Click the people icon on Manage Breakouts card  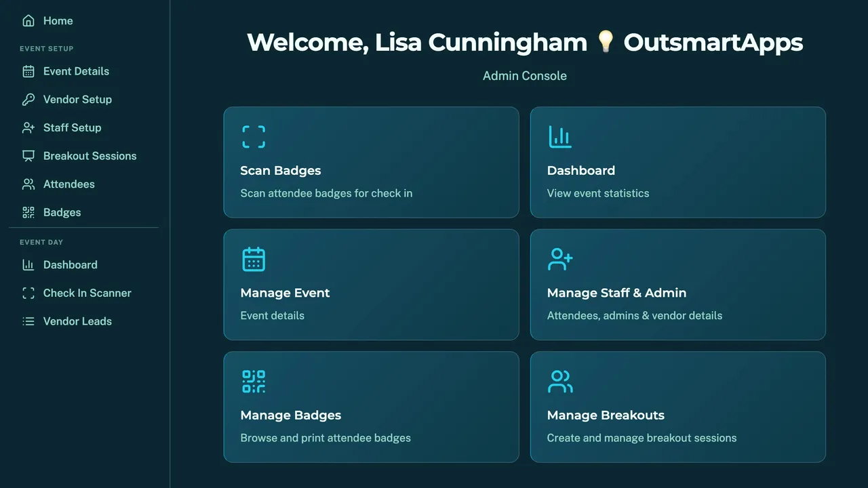coord(560,382)
